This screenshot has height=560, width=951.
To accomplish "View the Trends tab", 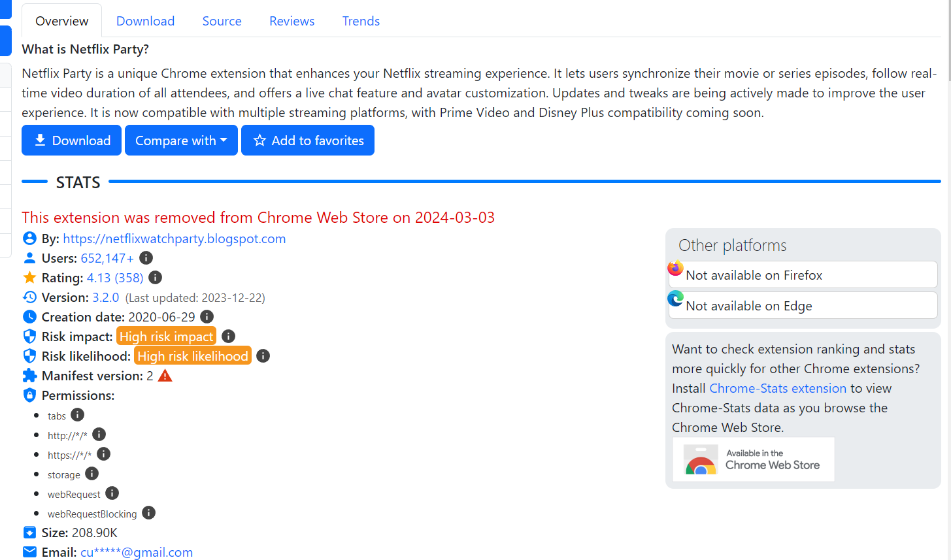I will point(361,21).
